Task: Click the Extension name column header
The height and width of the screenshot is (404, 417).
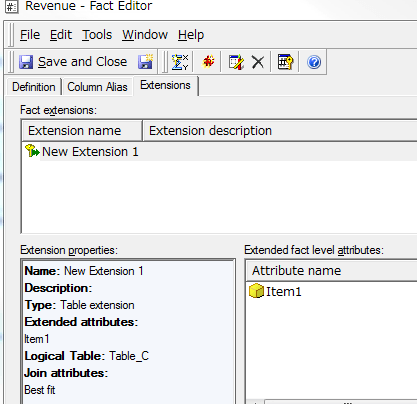Action: tap(82, 131)
